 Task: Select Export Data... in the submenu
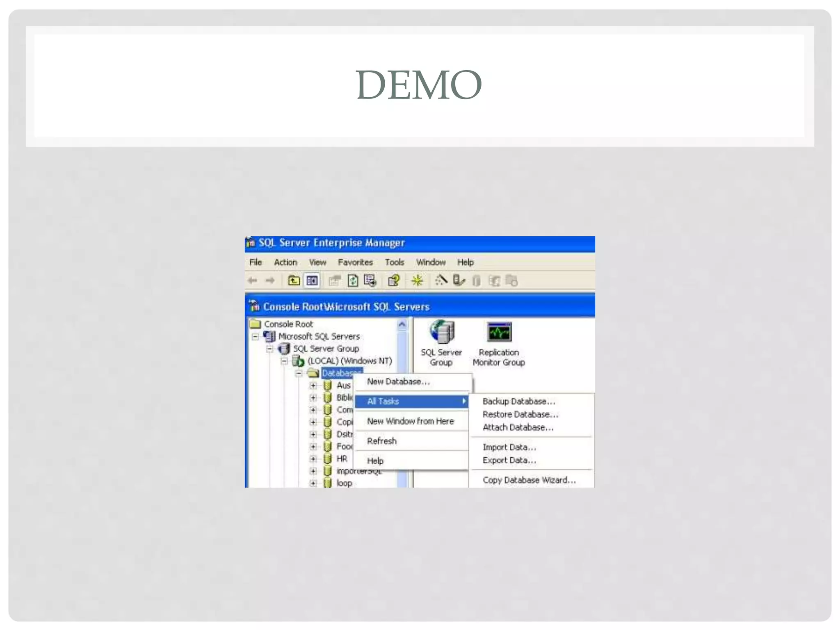coord(531,460)
